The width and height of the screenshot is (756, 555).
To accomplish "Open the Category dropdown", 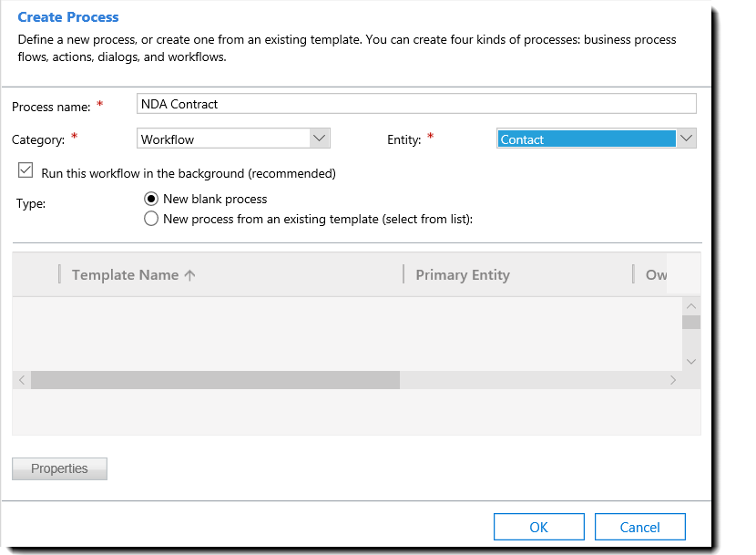I will pos(319,139).
